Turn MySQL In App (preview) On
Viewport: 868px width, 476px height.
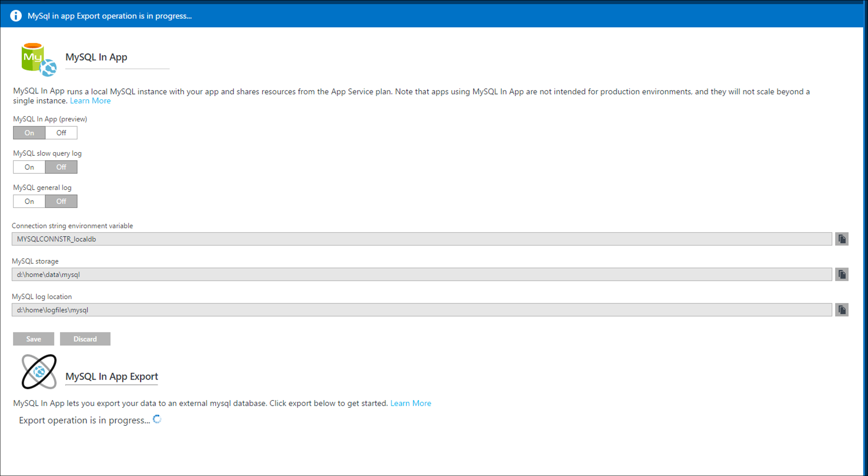pos(29,133)
